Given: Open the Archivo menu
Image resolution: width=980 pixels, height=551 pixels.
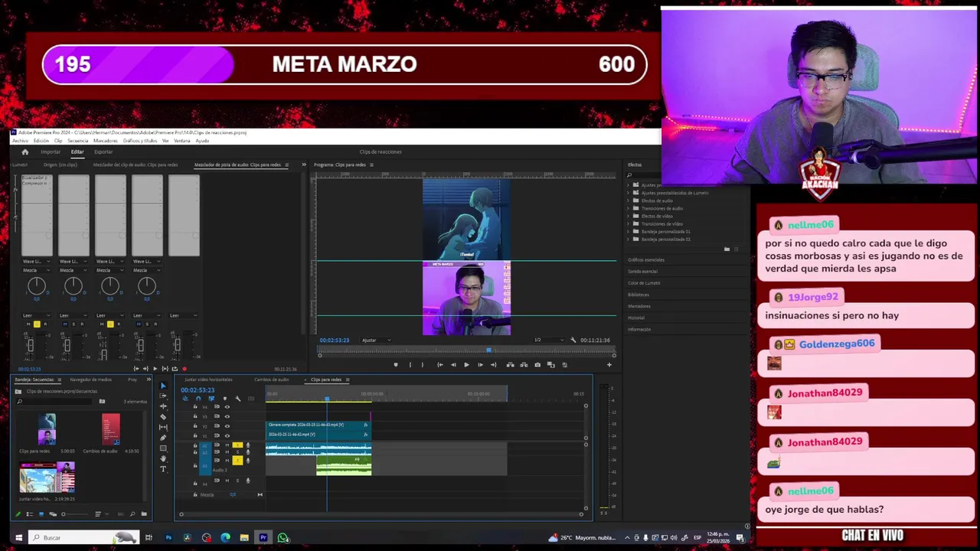Looking at the screenshot, I should (20, 141).
